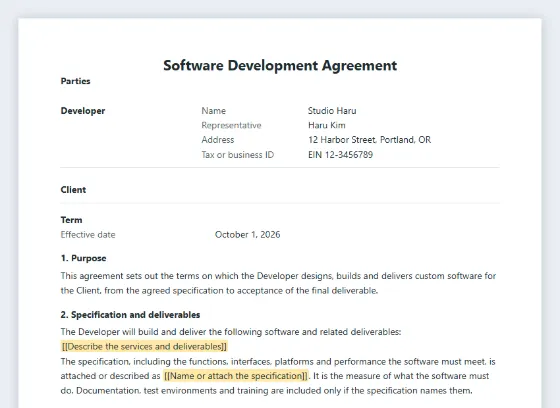Viewport: 560px width, 408px height.
Task: Click the 'Developer' party label
Action: pyautogui.click(x=83, y=111)
